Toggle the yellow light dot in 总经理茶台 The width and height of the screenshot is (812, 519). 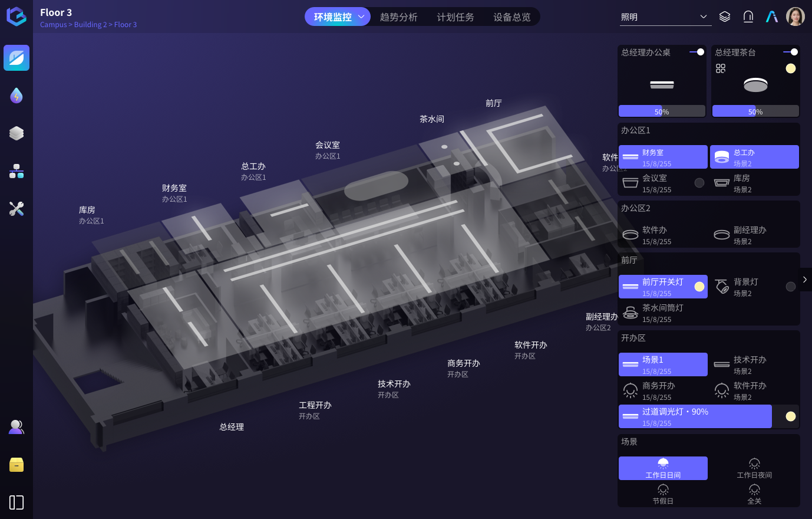click(x=791, y=68)
